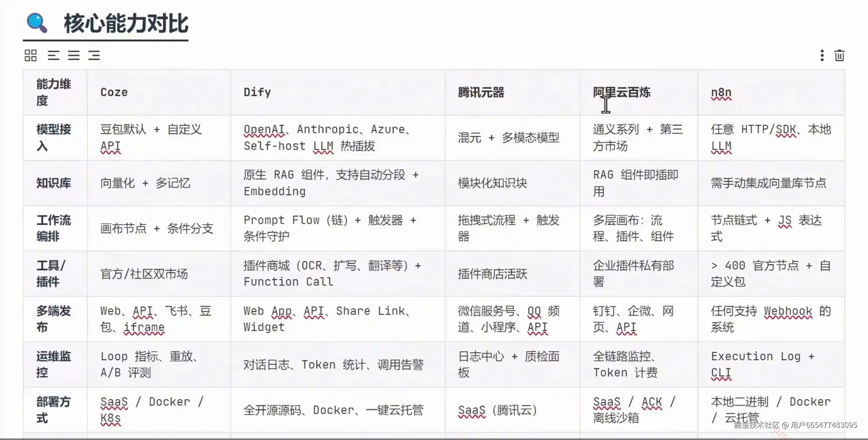Click the cell starting 'OpenAI、Anthropic、Azure'

point(338,138)
